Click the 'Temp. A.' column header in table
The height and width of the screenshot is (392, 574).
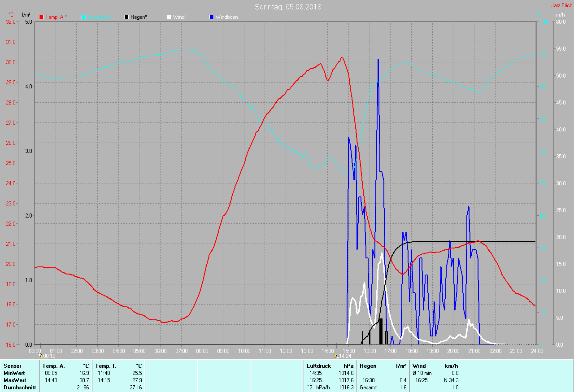coord(54,366)
